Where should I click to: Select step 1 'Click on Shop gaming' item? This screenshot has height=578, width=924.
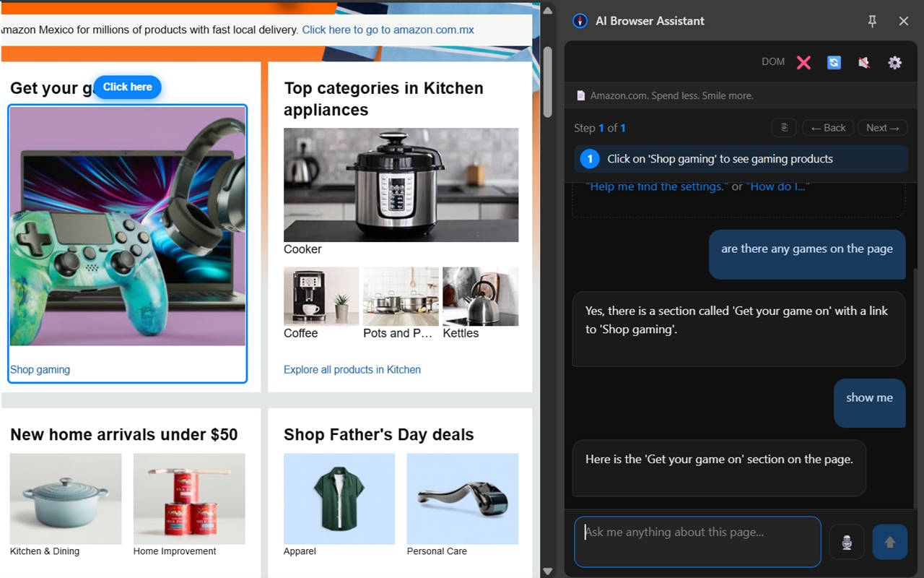tap(741, 159)
